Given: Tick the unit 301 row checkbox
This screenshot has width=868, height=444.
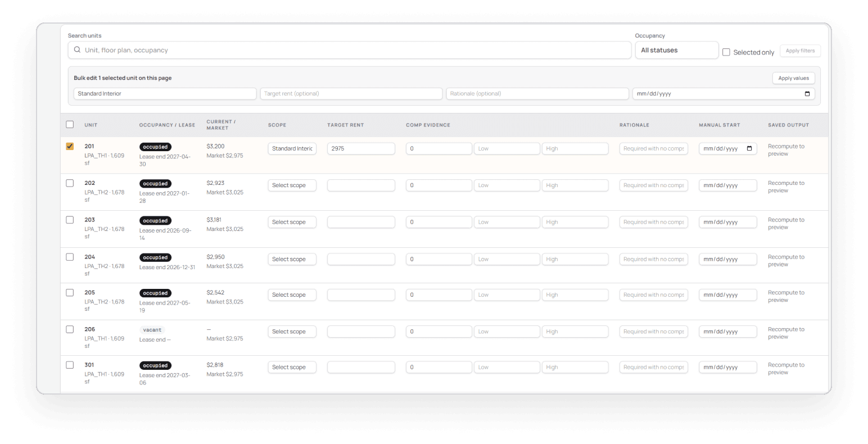Looking at the screenshot, I should (70, 365).
